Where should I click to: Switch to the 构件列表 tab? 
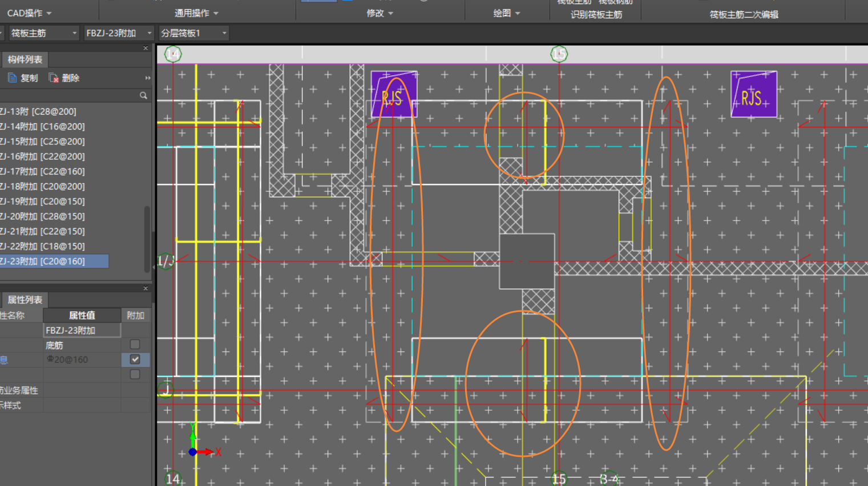coord(25,59)
